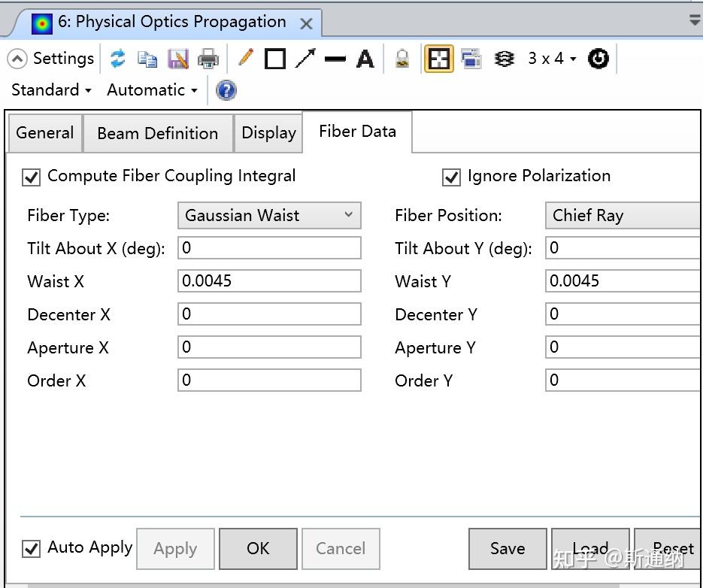Click the print icon
The image size is (703, 588).
208,59
